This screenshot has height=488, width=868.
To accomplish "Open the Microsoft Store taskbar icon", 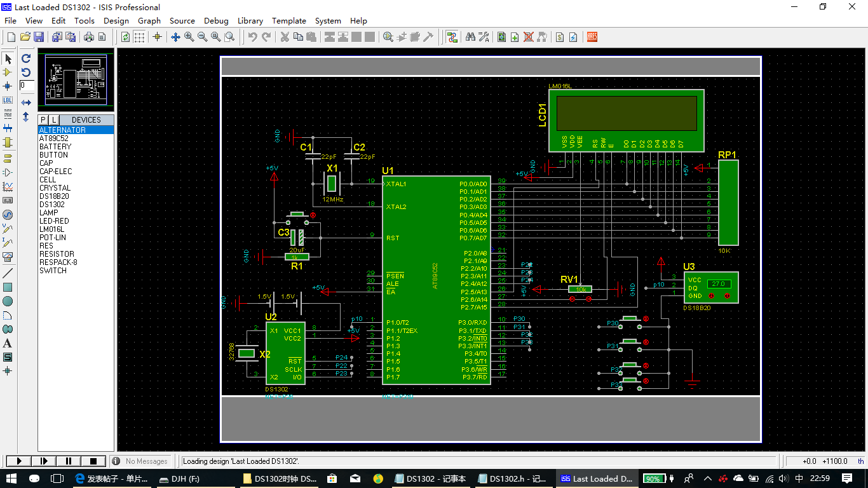I will click(332, 478).
